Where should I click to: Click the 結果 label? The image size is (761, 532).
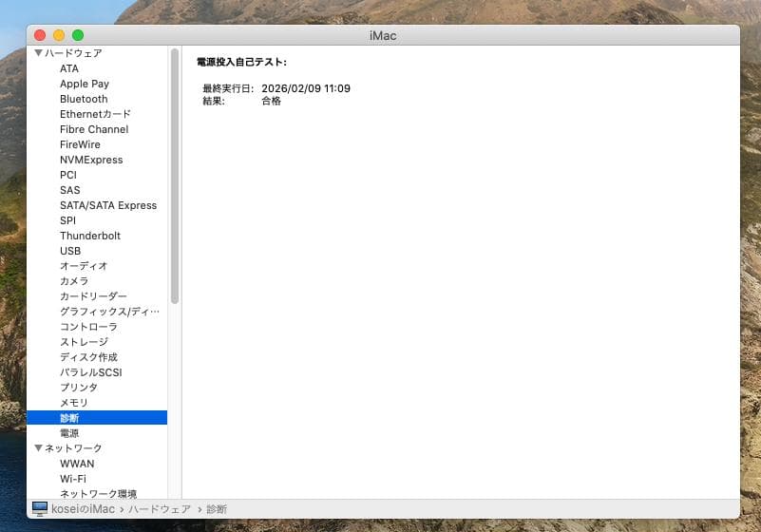coord(214,101)
